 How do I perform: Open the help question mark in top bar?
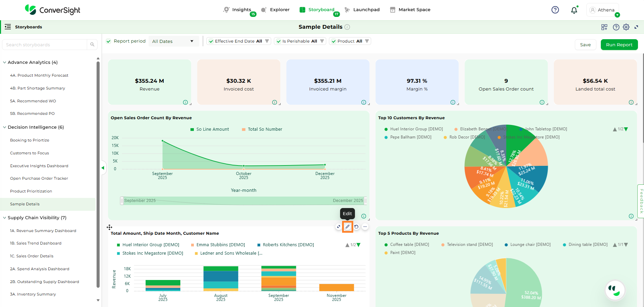[555, 10]
